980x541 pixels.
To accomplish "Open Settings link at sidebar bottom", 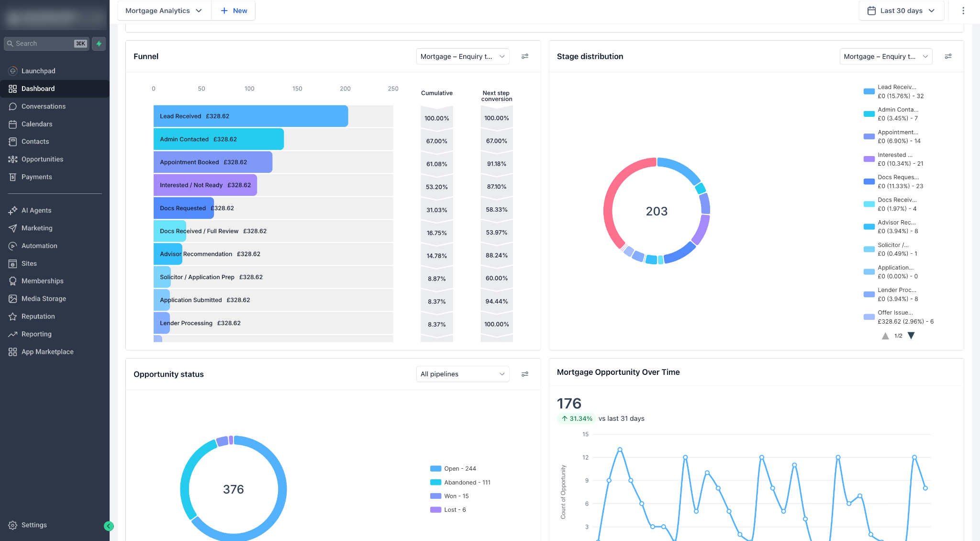I will coord(34,525).
